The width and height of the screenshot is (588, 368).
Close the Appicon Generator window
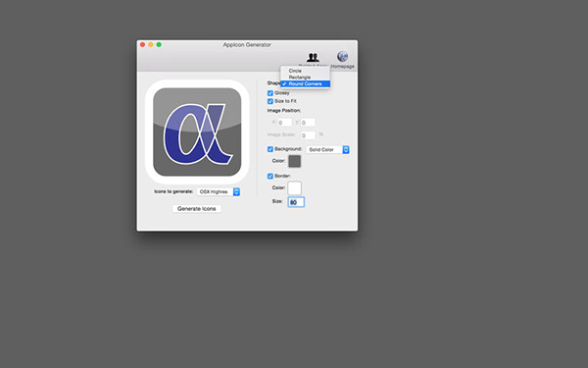click(x=142, y=45)
